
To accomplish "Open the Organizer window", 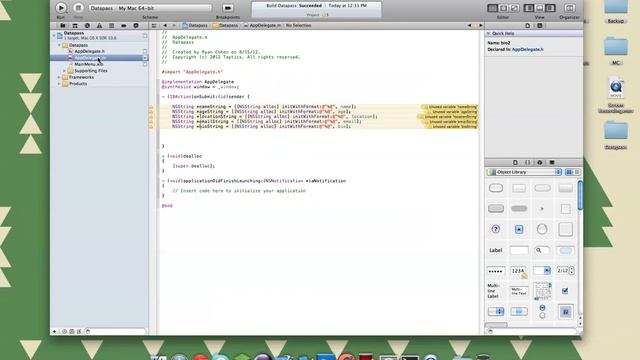I will (x=569, y=8).
